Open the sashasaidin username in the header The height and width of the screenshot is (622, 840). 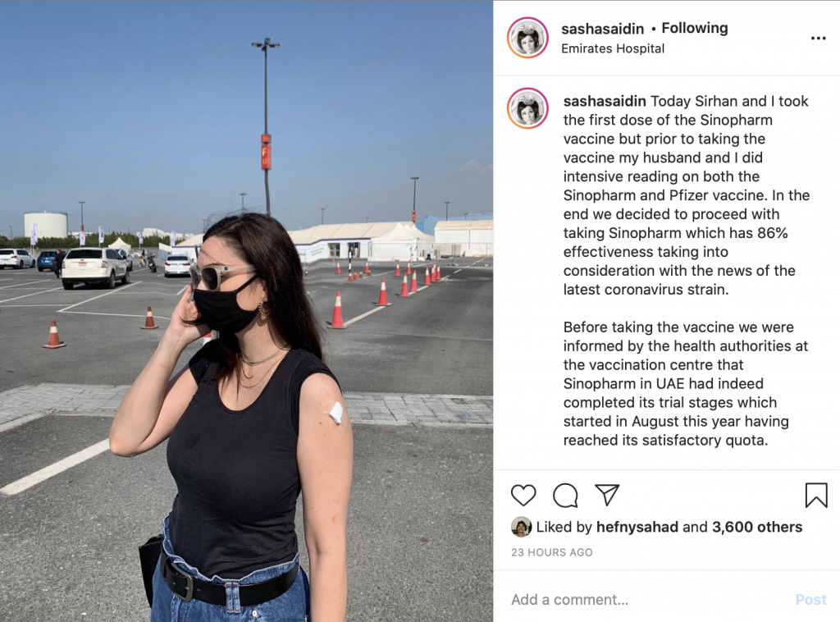602,29
